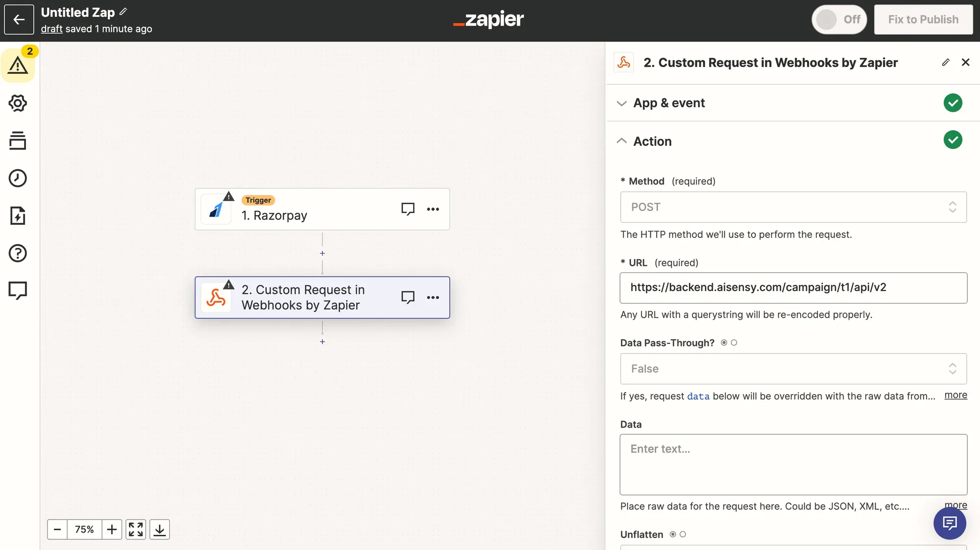Image resolution: width=980 pixels, height=550 pixels.
Task: Open the versions stack icon in sidebar
Action: tap(18, 141)
